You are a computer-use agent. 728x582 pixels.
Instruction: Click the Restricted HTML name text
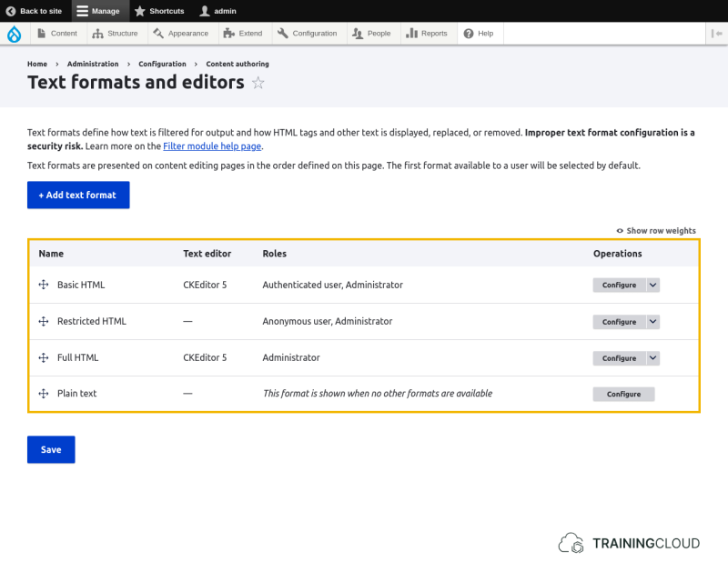point(92,321)
